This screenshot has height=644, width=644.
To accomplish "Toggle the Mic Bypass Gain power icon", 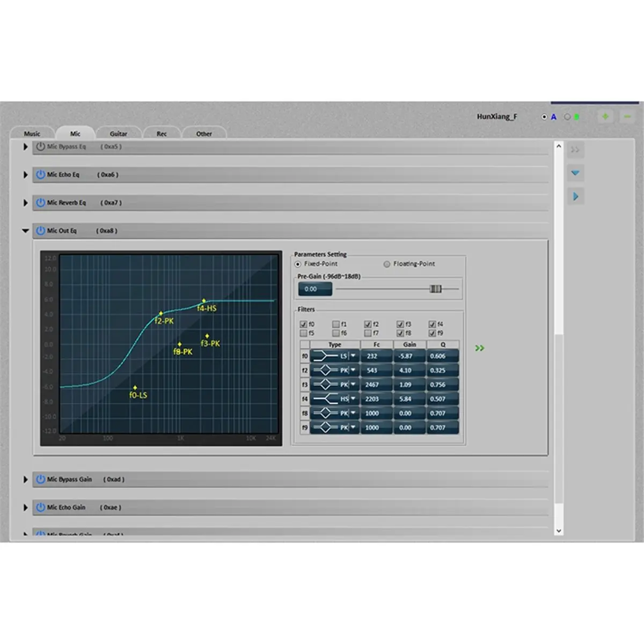I will click(x=40, y=479).
